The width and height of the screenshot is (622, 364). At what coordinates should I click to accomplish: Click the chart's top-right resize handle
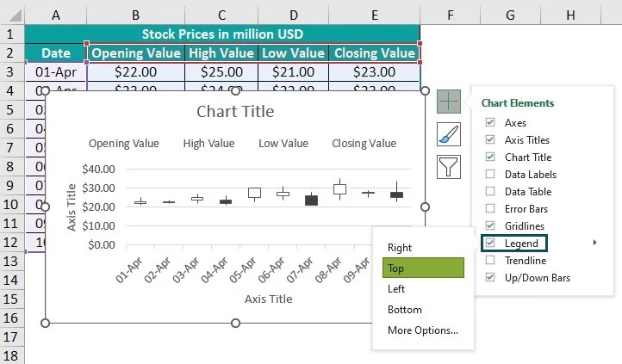click(425, 90)
